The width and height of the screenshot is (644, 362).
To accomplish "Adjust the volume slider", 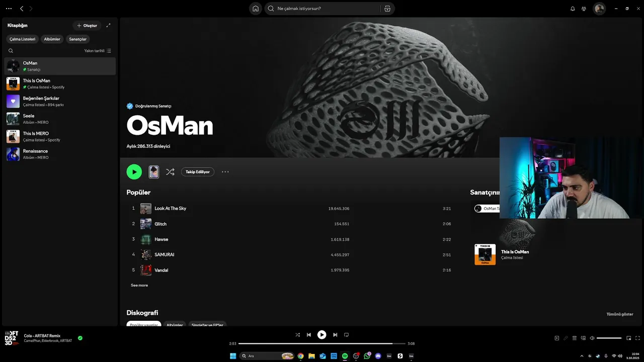I will coord(609,338).
